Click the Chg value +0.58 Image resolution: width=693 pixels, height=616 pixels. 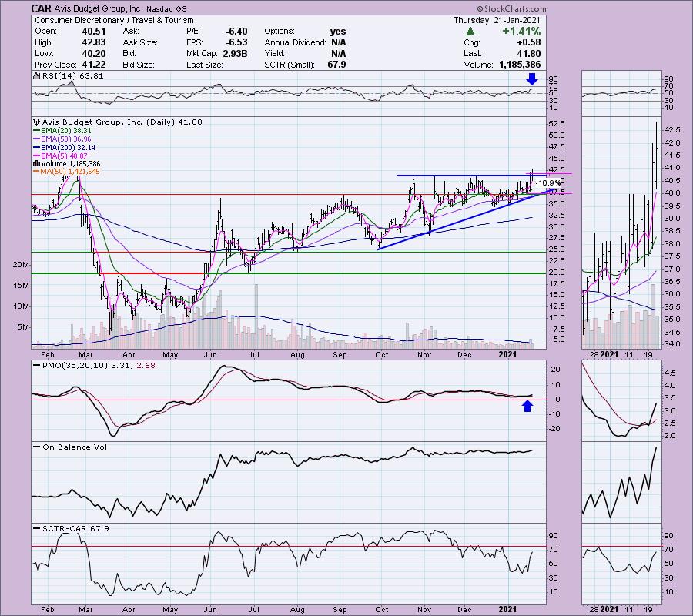530,42
